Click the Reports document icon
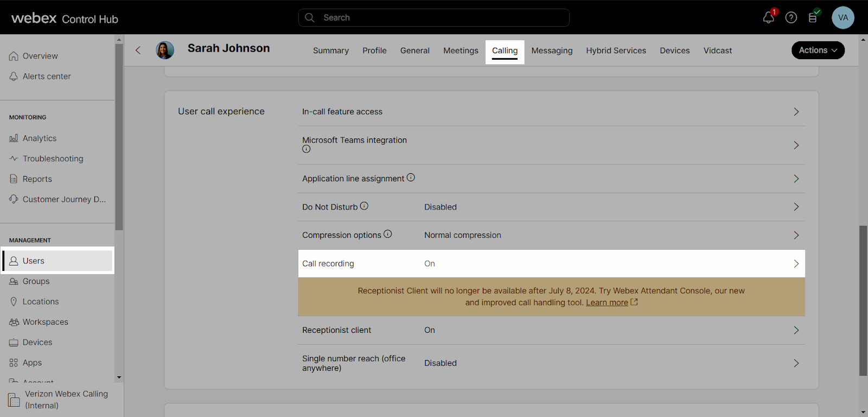868x417 pixels. tap(14, 179)
